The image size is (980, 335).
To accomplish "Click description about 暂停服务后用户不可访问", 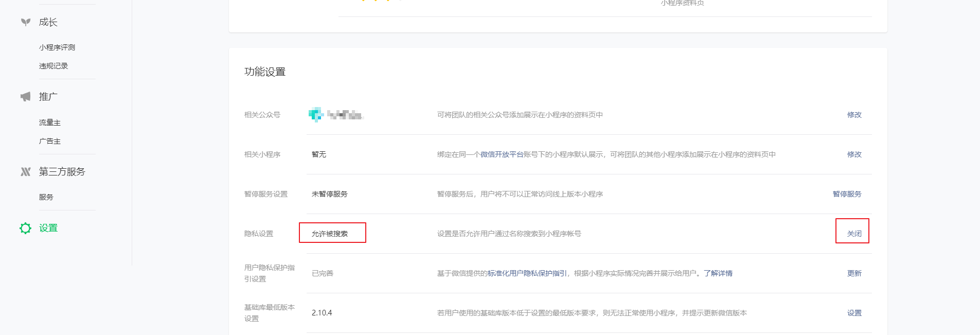I will coord(520,194).
